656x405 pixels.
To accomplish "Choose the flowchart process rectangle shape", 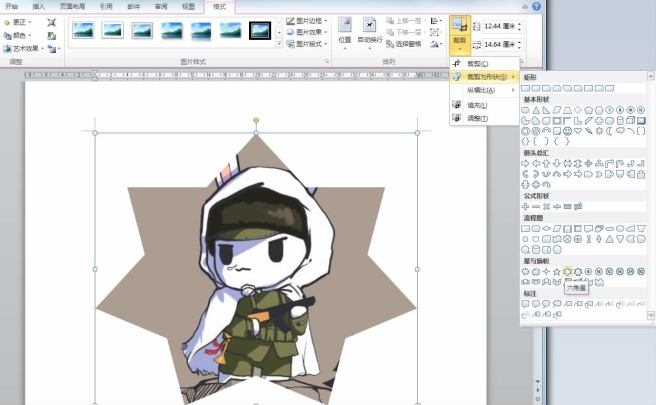I will pyautogui.click(x=525, y=228).
